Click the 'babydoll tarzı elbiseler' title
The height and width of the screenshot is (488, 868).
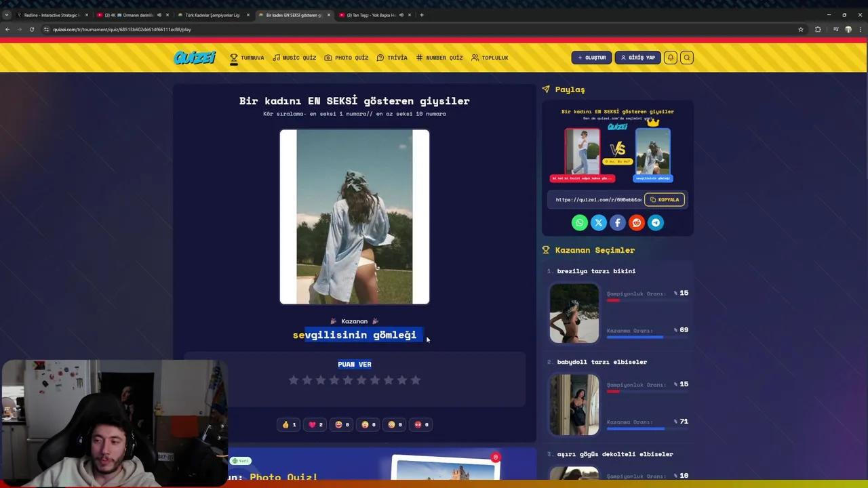pyautogui.click(x=601, y=362)
